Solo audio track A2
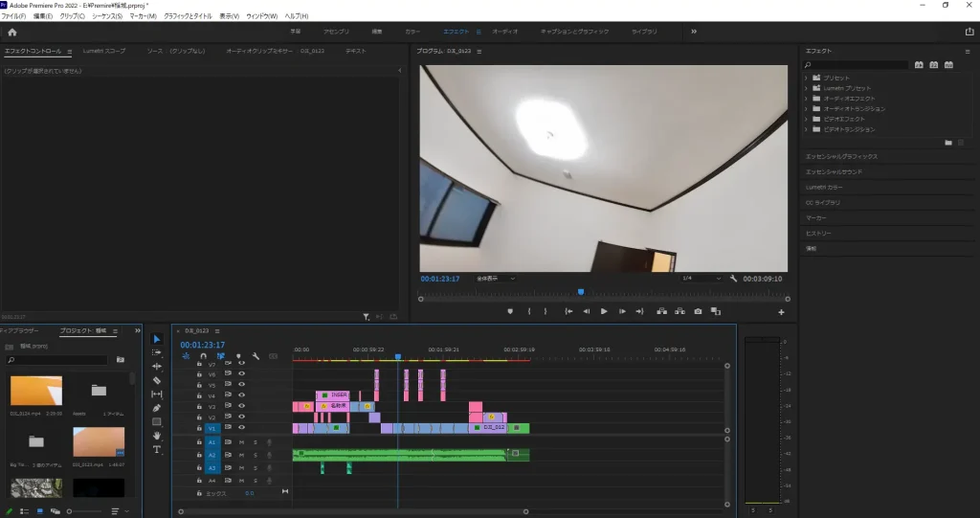 tap(256, 455)
